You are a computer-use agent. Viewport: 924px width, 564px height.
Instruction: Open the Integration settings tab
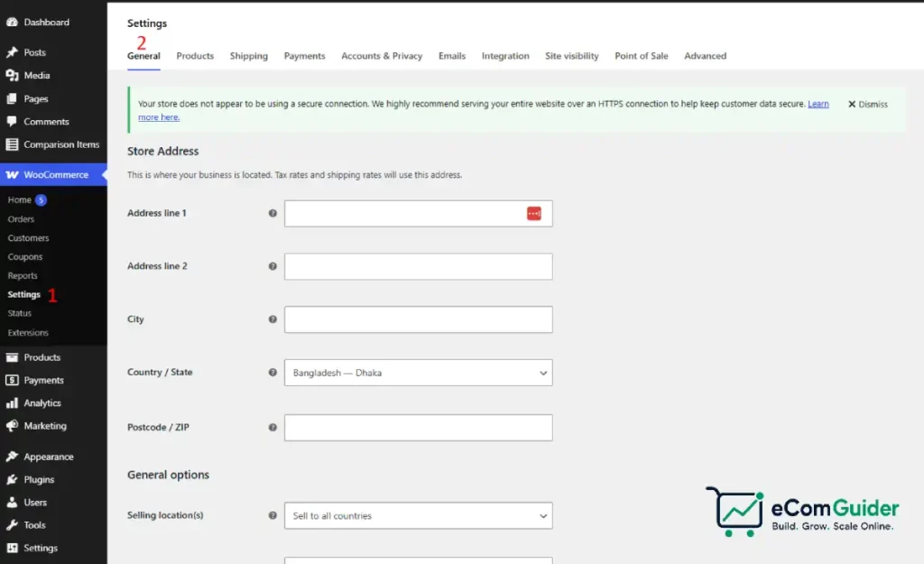(x=505, y=56)
